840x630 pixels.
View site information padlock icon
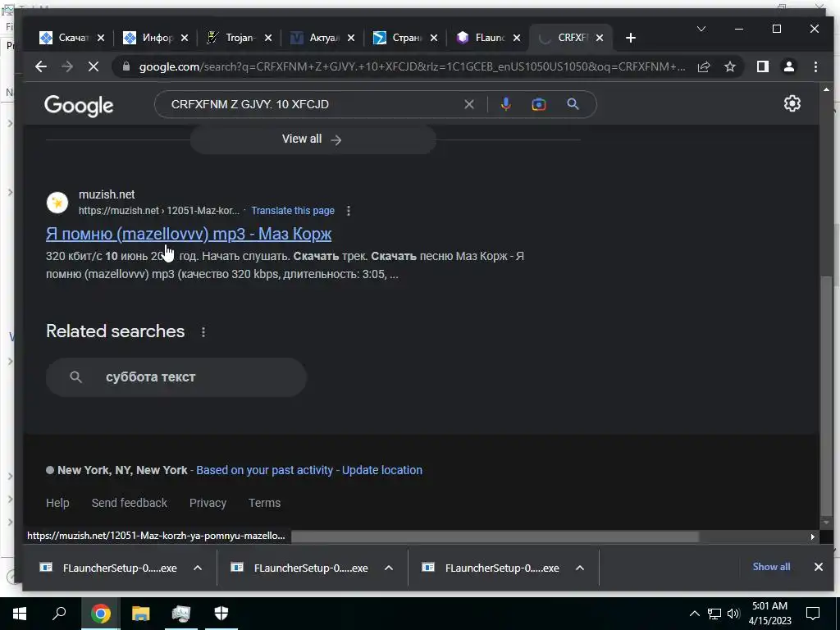pos(126,66)
